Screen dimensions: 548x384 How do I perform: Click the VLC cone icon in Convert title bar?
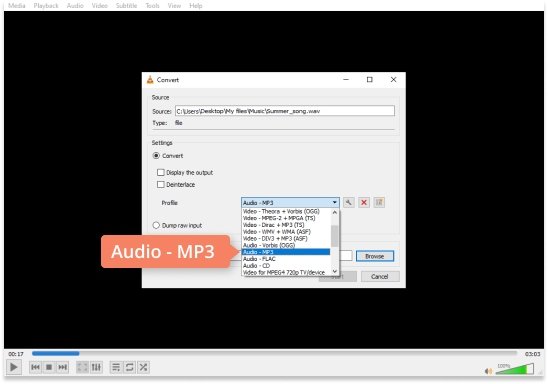150,80
